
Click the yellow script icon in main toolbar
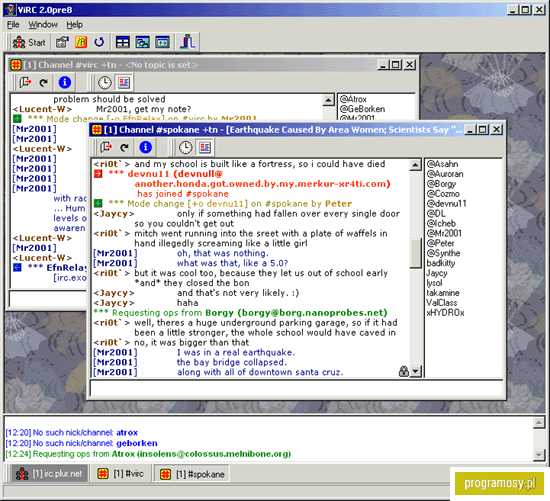[81, 42]
